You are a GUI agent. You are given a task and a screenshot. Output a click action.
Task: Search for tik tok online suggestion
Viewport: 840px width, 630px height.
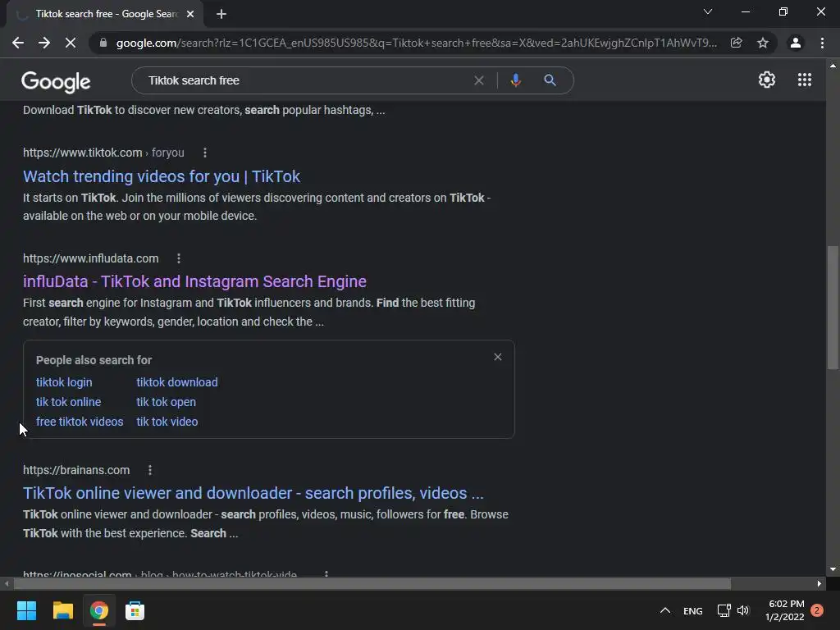click(x=68, y=402)
